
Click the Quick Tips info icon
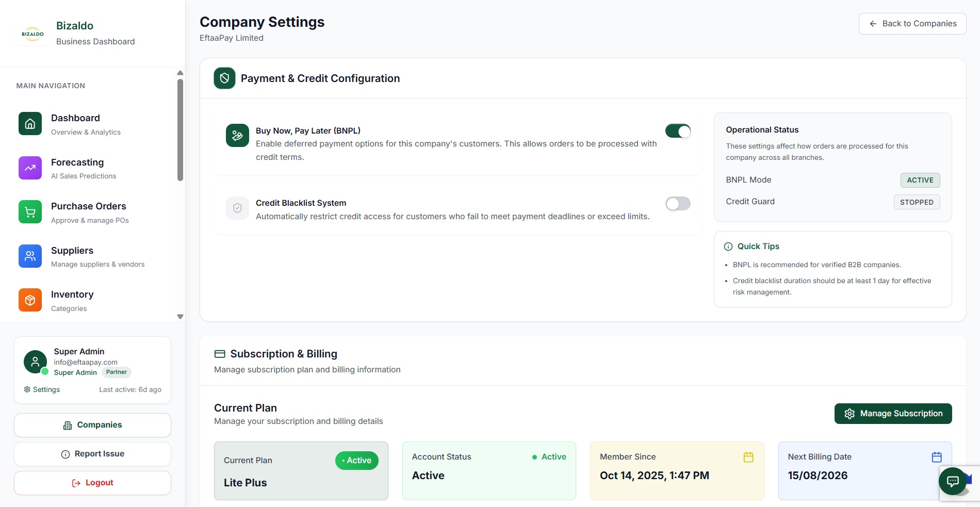[728, 247]
